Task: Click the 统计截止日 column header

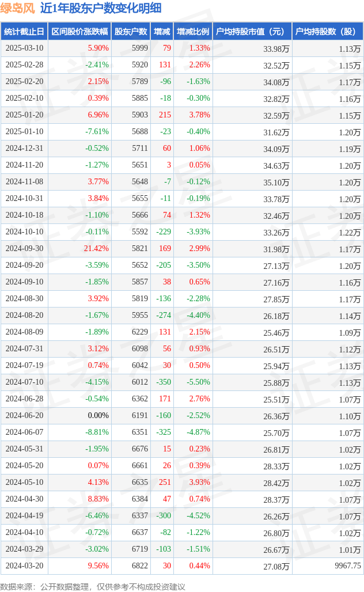Action: tap(24, 31)
